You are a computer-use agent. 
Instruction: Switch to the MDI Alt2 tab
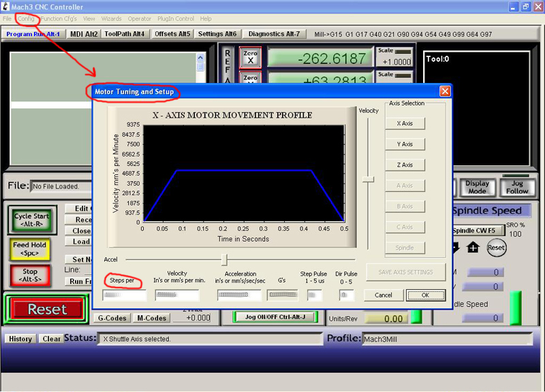[84, 34]
